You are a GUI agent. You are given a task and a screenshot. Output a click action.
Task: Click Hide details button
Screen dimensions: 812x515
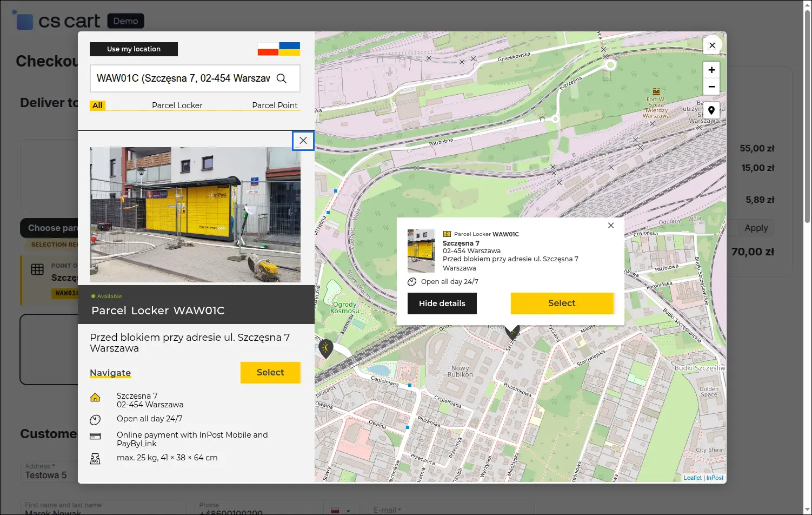coord(442,303)
